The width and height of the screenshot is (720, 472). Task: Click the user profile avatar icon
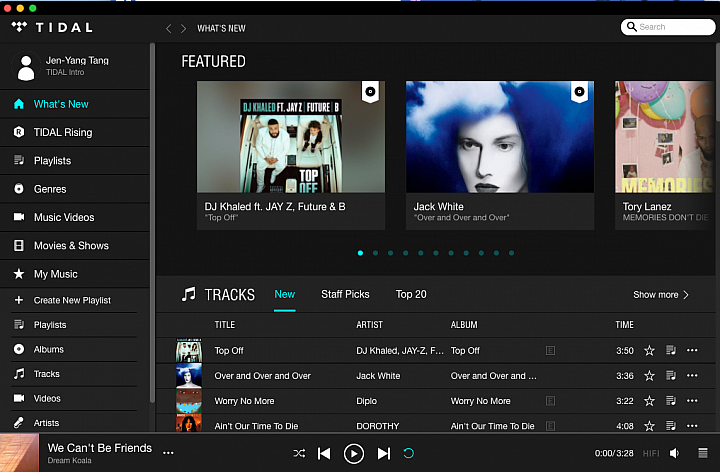[x=26, y=66]
